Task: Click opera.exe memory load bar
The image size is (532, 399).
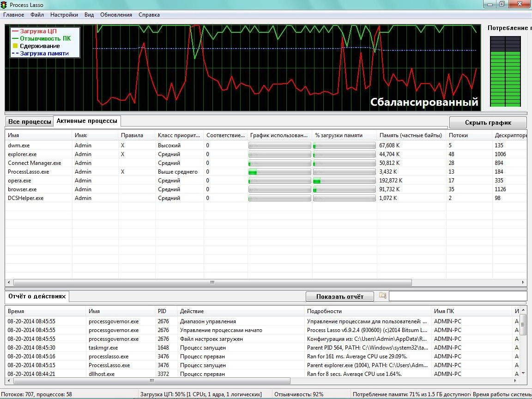Action: (x=345, y=181)
